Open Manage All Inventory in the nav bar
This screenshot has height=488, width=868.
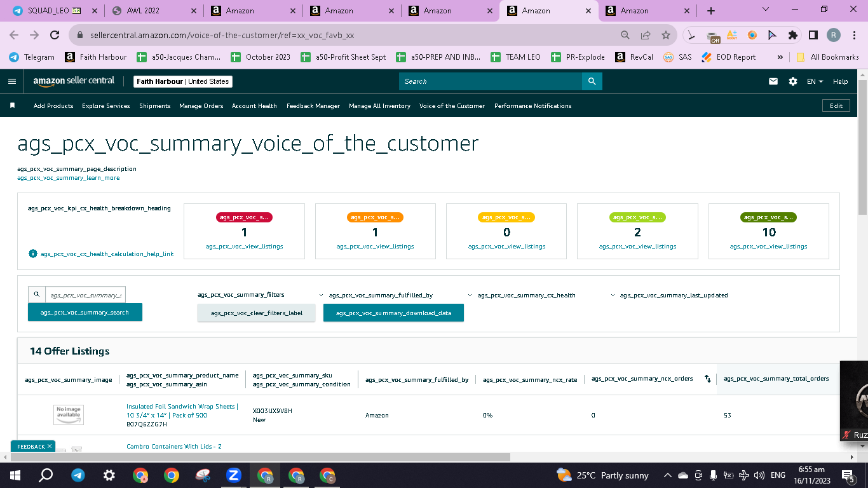(379, 105)
